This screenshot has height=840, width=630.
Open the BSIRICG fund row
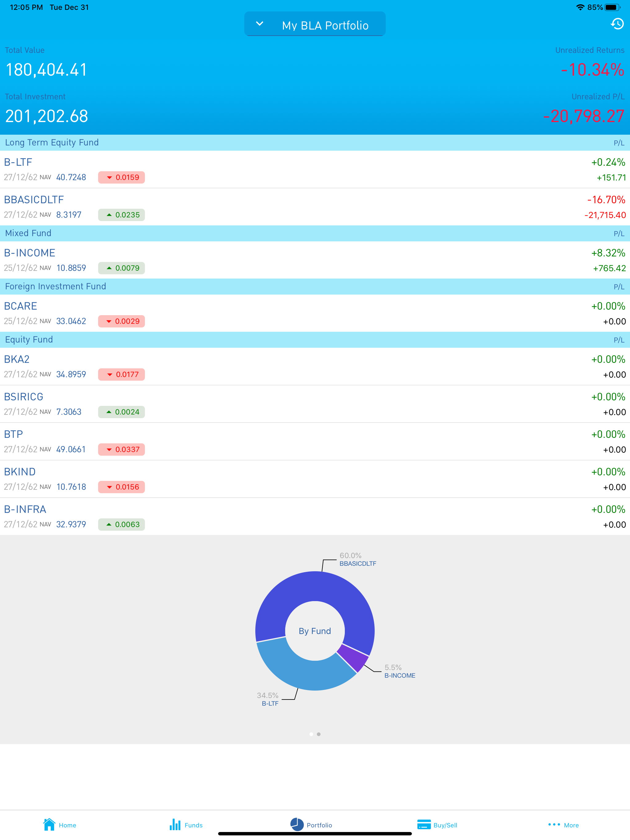click(315, 404)
